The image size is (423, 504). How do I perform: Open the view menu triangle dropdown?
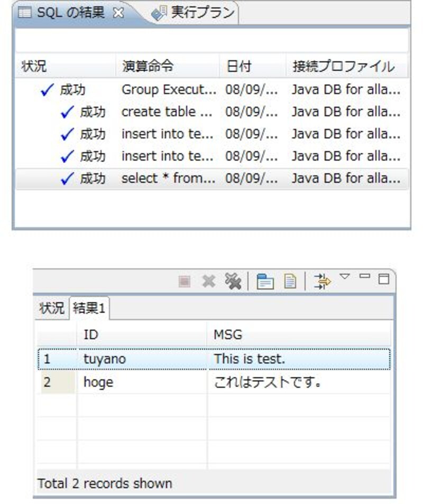(345, 277)
